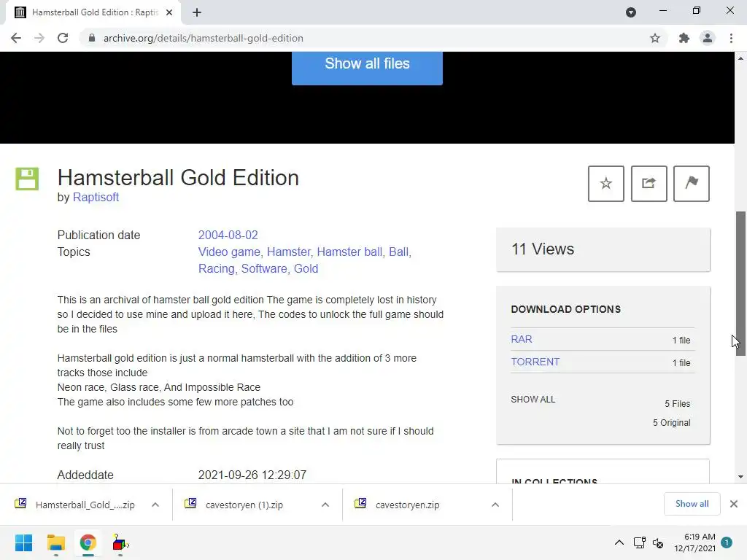Screen dimensions: 747x560
Task: Bookmark this page with the star icon
Action: point(655,38)
